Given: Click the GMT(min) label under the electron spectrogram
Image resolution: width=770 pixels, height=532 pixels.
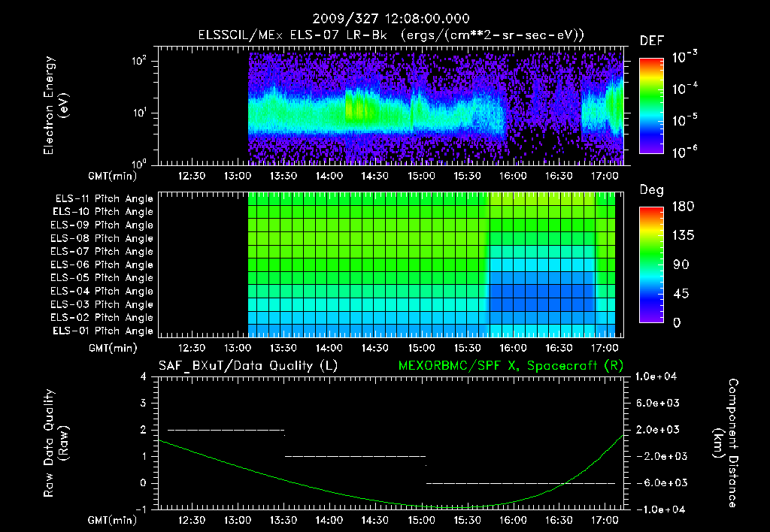Looking at the screenshot, I should coord(112,176).
